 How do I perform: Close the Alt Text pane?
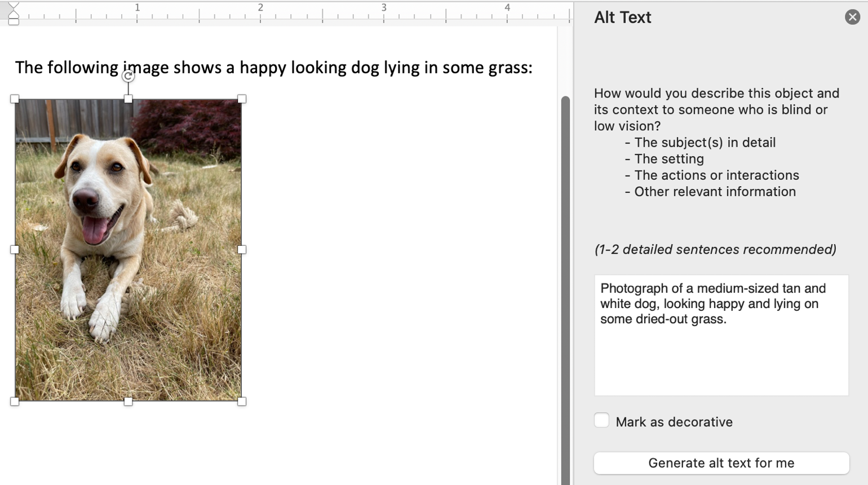852,17
